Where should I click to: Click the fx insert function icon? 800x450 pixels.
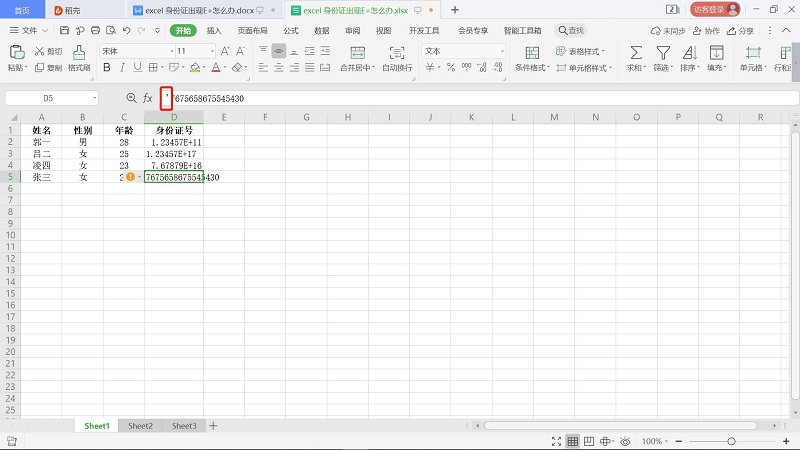tap(148, 98)
